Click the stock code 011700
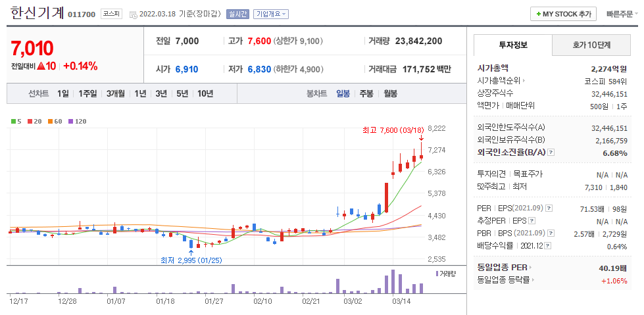Viewport: 644px width, 315px height. 82,14
